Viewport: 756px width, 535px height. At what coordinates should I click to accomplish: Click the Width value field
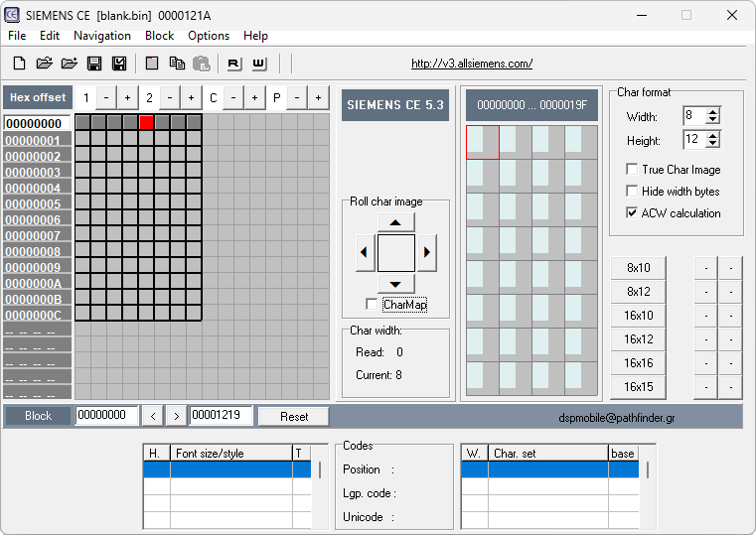coord(694,115)
